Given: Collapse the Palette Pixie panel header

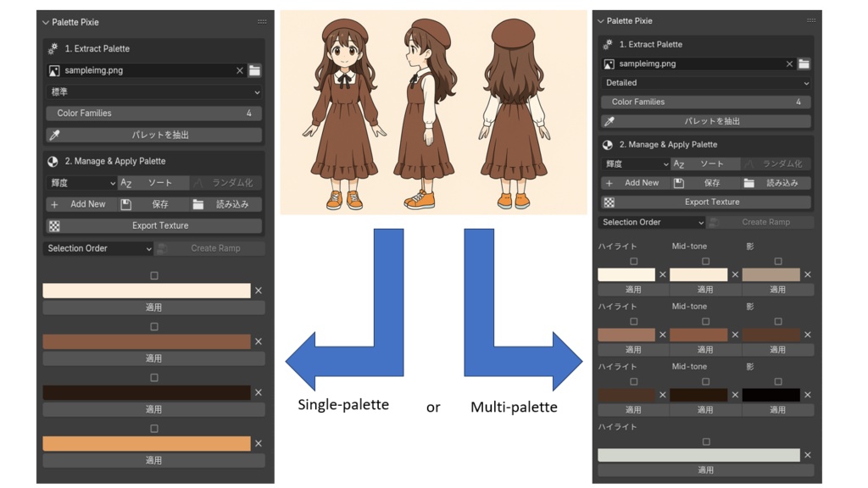Looking at the screenshot, I should click(43, 22).
